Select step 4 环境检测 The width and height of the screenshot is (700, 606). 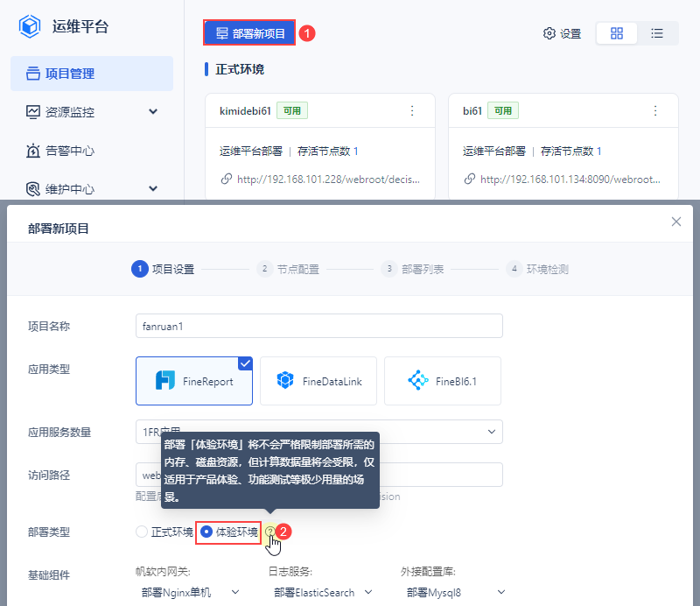click(x=537, y=269)
